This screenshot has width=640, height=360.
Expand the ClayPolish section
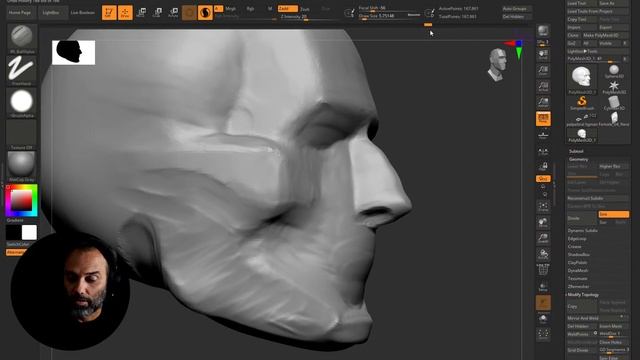[578, 262]
